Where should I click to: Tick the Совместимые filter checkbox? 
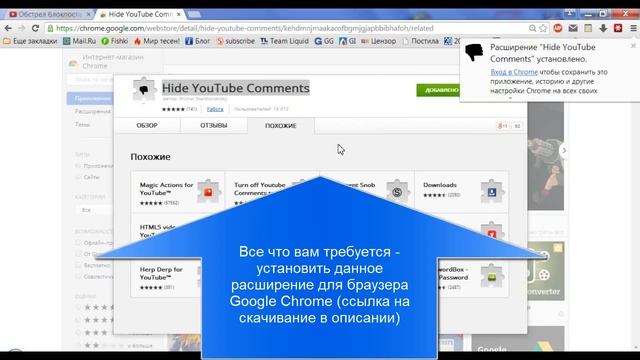[78, 277]
